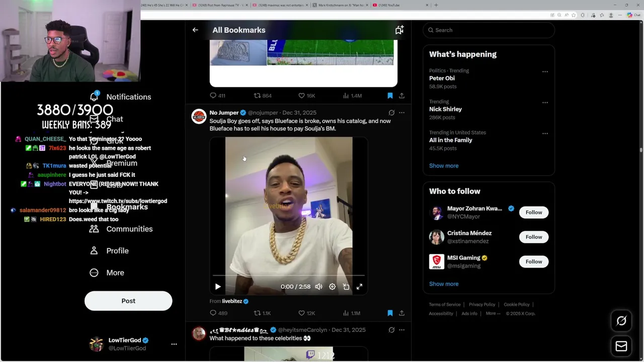Enable picture-in-picture on the video
The image size is (644, 362).
(x=346, y=287)
